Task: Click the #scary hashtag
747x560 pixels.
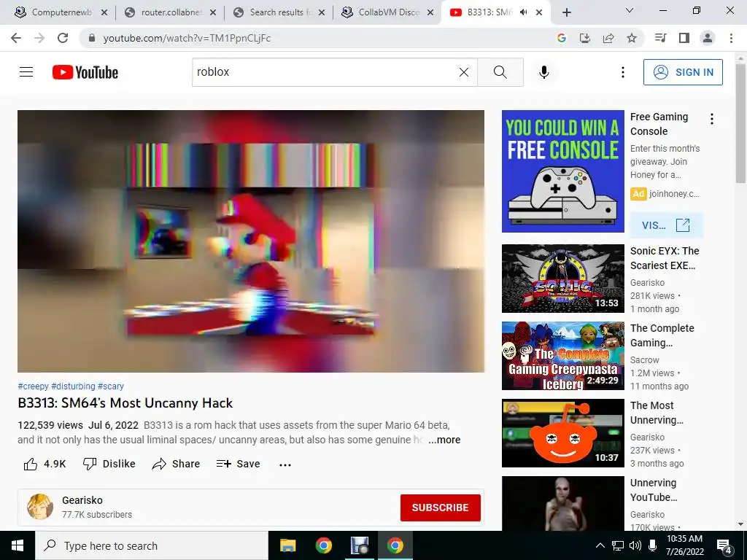Action: (x=111, y=386)
